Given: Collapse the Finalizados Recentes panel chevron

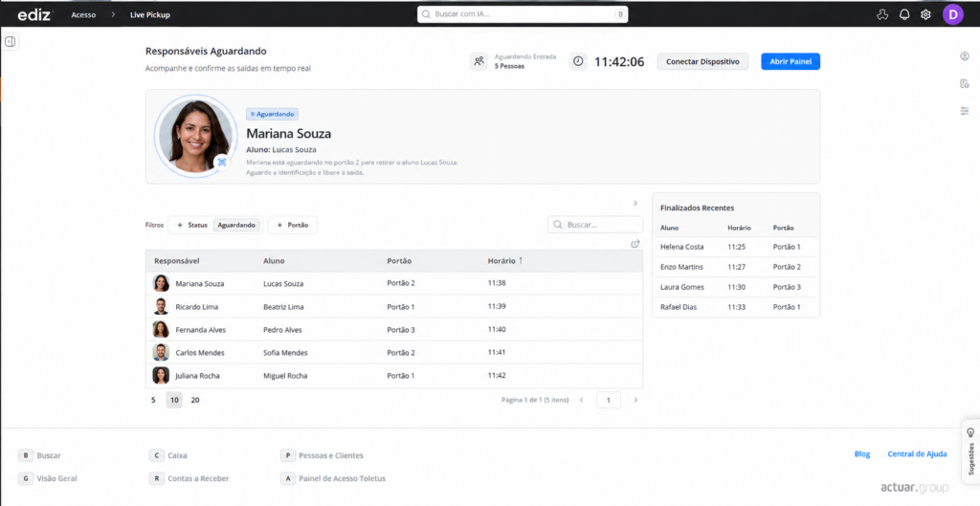Looking at the screenshot, I should pyautogui.click(x=635, y=204).
